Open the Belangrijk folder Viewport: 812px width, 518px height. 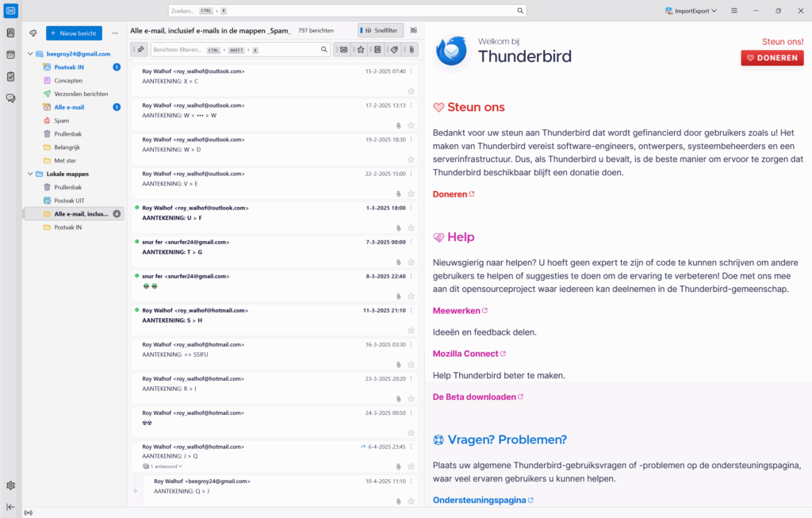pos(72,148)
